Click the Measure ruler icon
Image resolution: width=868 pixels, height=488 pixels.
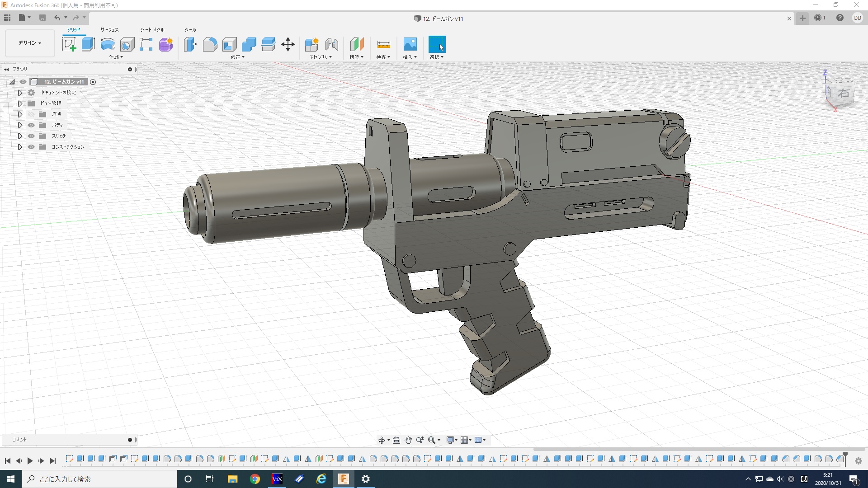[383, 44]
